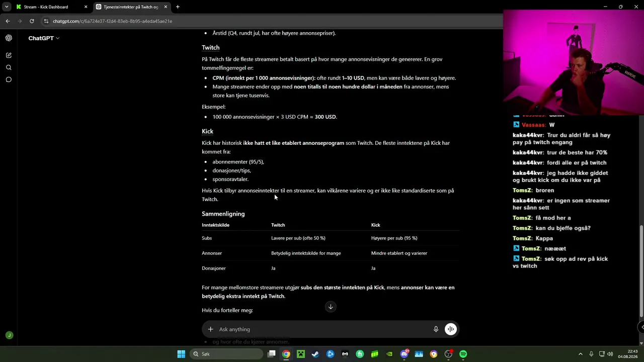Click the Windows taskbar Søk search box
Screen dimensions: 644x362
coord(226,354)
